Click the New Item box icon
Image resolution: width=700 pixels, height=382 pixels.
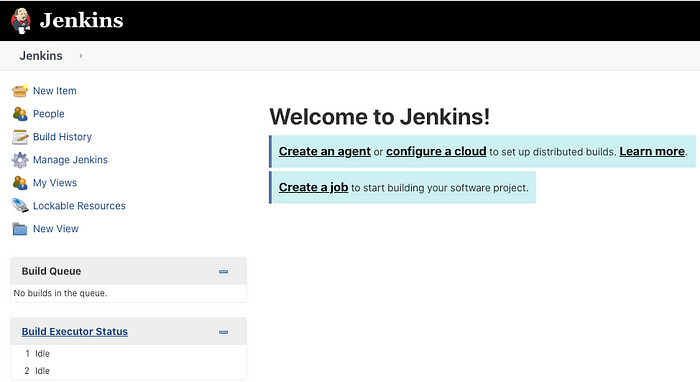[x=20, y=91]
